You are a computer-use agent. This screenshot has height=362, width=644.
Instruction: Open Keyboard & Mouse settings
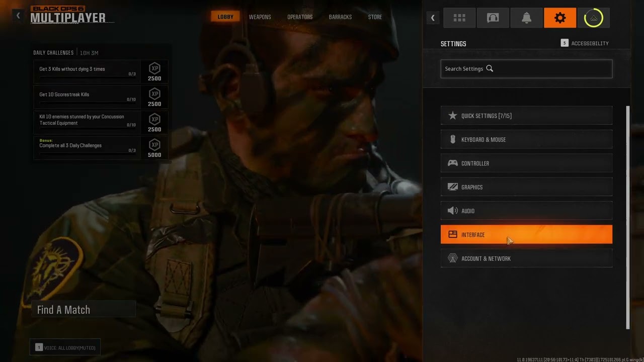[526, 139]
